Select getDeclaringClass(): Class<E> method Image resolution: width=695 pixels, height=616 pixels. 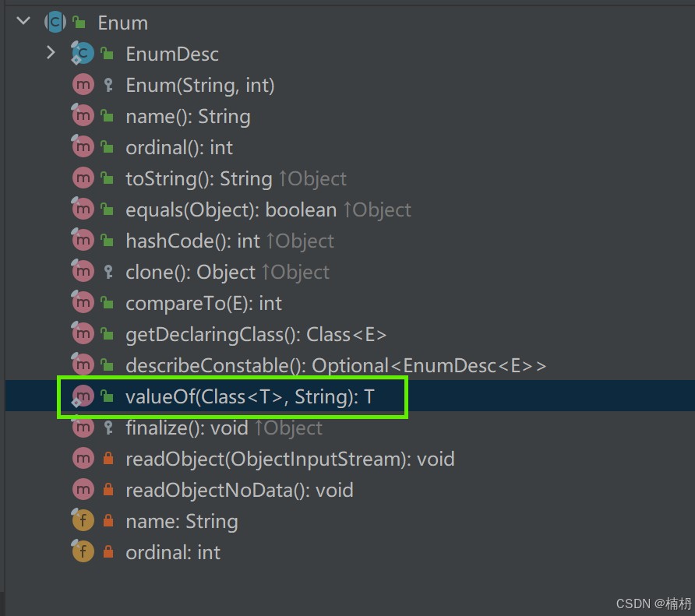256,334
